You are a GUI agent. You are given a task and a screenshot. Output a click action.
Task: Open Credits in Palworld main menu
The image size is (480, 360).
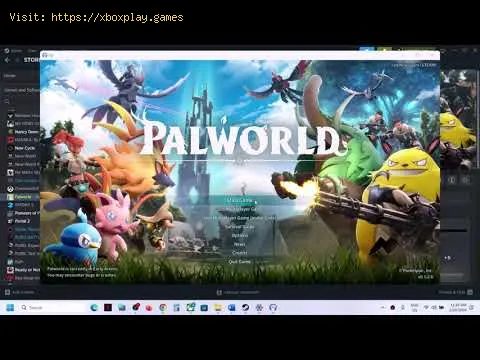[240, 253]
